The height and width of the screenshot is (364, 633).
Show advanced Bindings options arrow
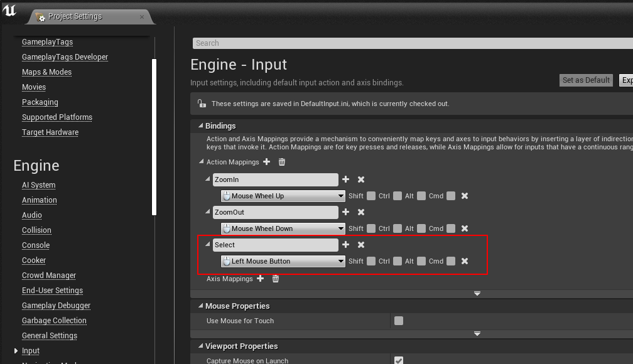(x=477, y=293)
